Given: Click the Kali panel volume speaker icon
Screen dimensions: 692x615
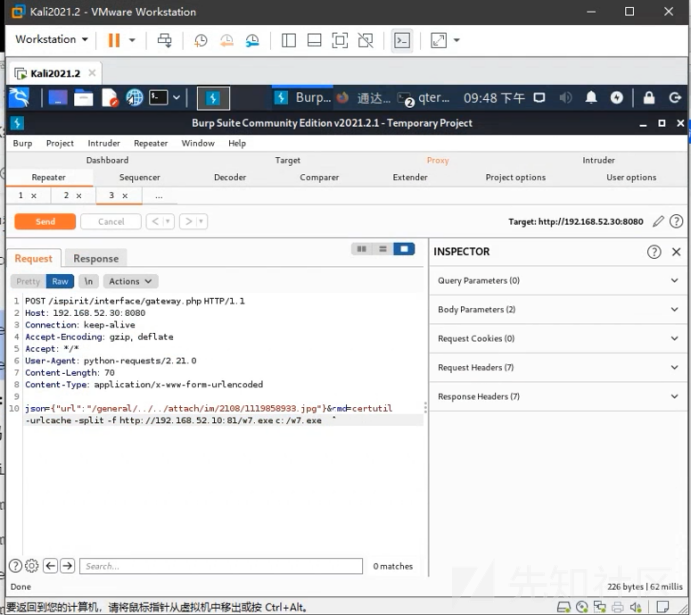Looking at the screenshot, I should 565,98.
